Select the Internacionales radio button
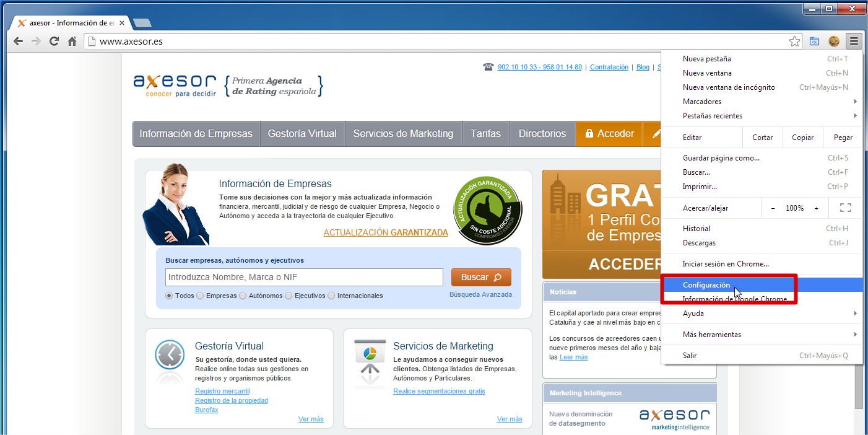 (x=331, y=296)
